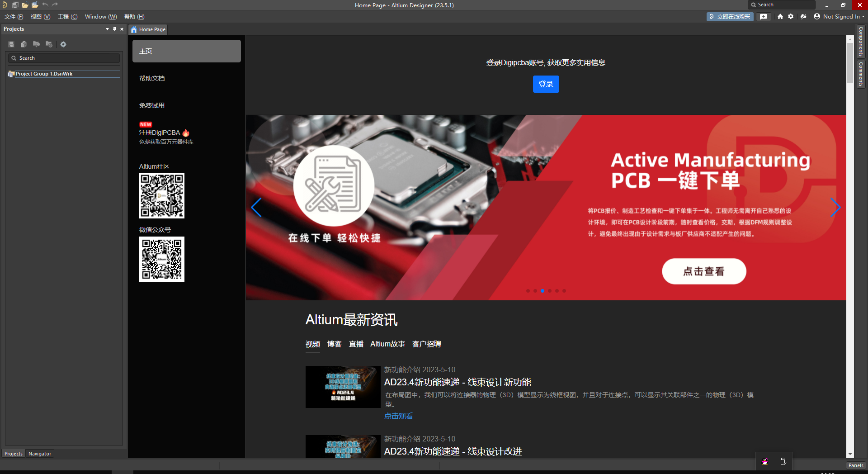Click the 立即在线购买 button

[730, 17]
